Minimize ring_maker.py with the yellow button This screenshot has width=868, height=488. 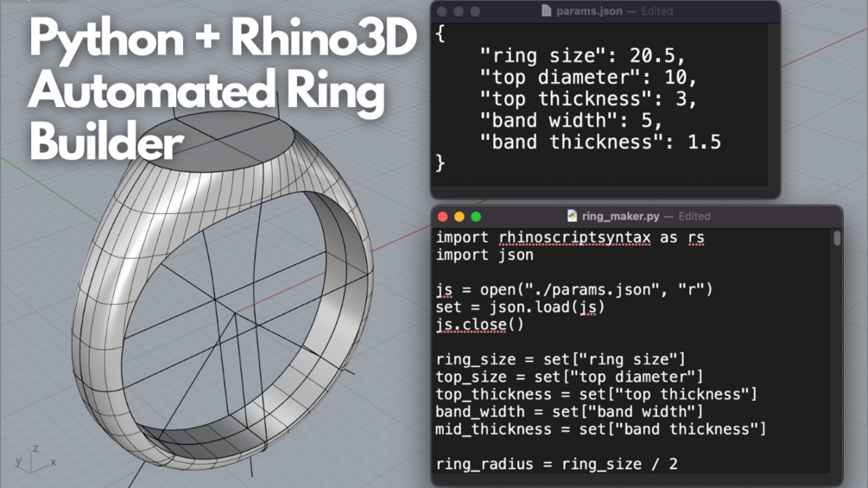click(x=459, y=216)
